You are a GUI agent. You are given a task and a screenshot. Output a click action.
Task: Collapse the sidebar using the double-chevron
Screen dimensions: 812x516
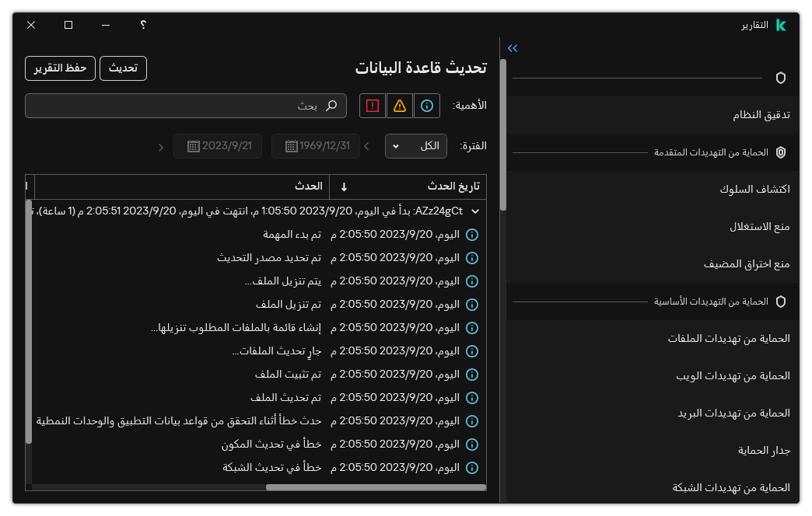pyautogui.click(x=512, y=48)
